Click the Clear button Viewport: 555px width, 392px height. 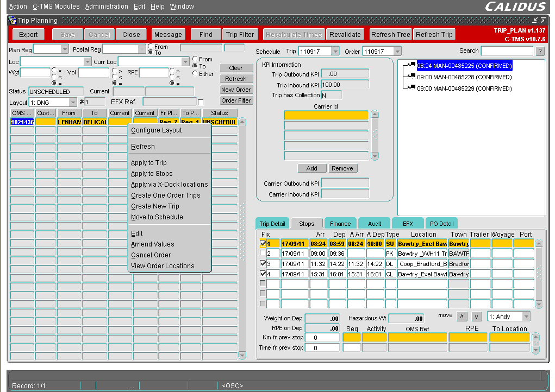pos(236,67)
